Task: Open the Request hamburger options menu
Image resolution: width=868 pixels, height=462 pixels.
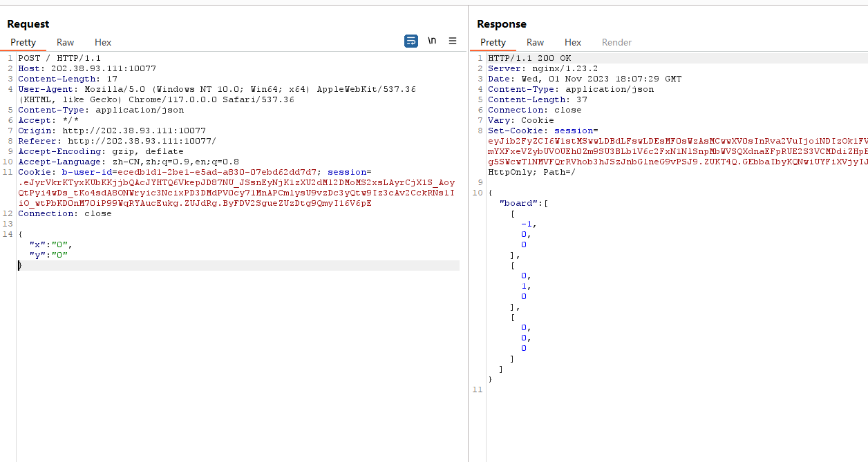Action: pyautogui.click(x=453, y=41)
